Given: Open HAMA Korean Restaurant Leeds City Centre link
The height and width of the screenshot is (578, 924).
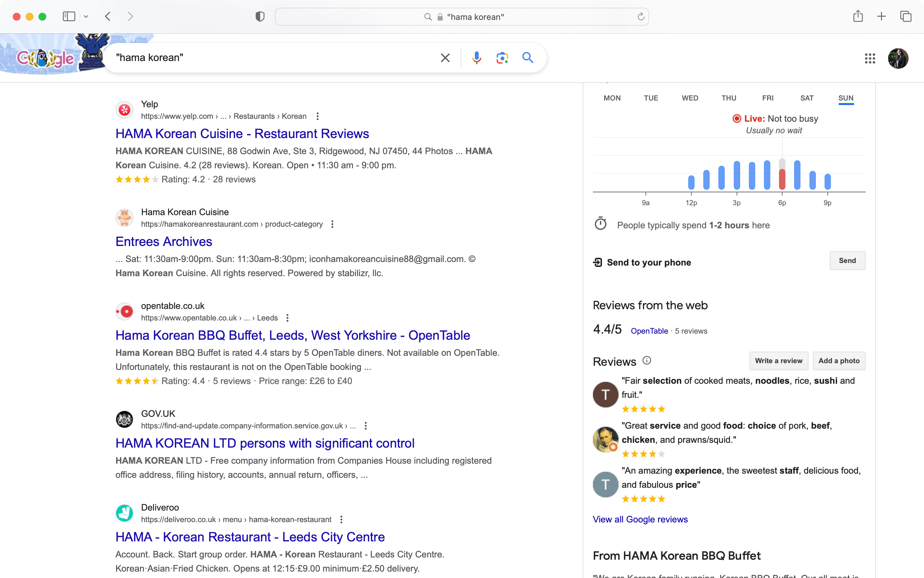Looking at the screenshot, I should (250, 537).
